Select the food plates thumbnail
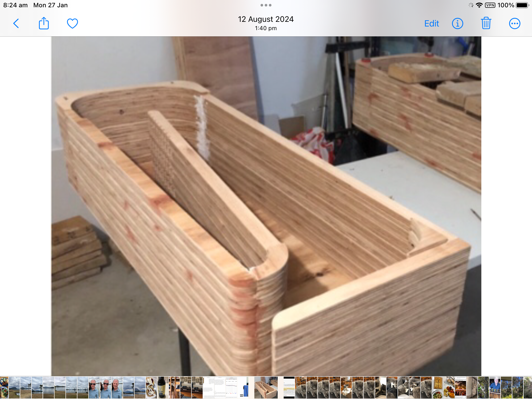The image size is (532, 399). [4, 388]
